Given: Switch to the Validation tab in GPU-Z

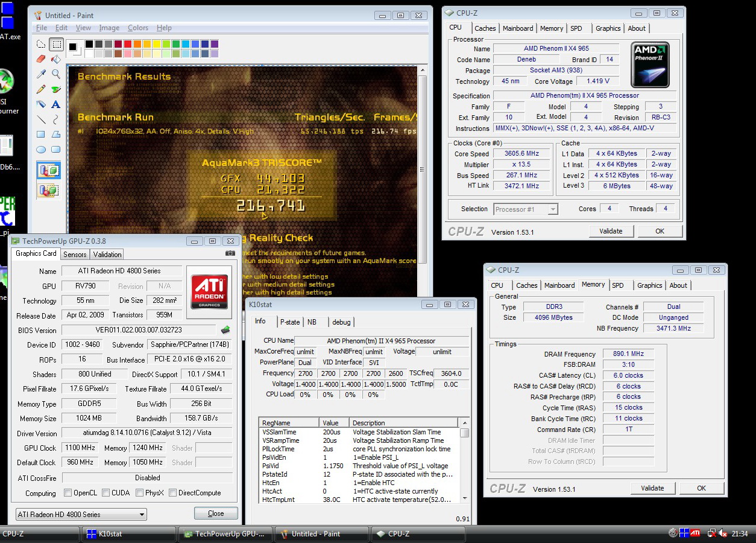Looking at the screenshot, I should [107, 255].
